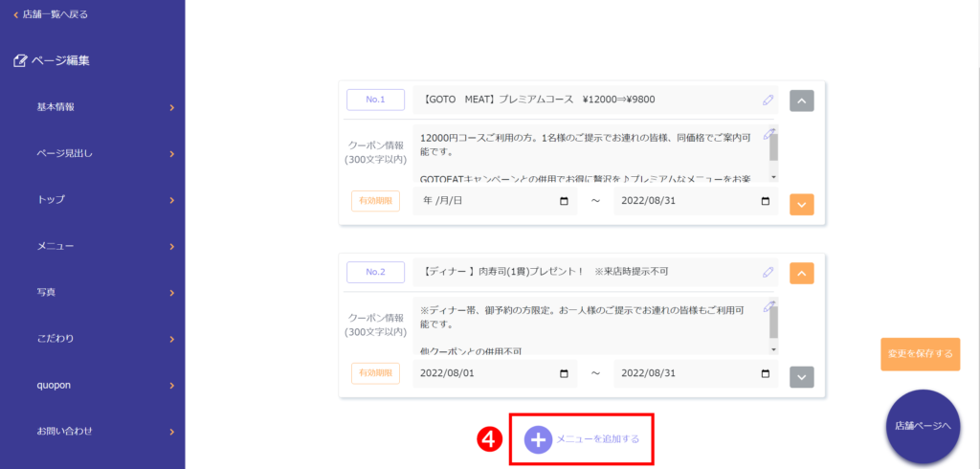Click scrollbar in coupon No.2 description box
This screenshot has width=980, height=469.
[x=773, y=325]
